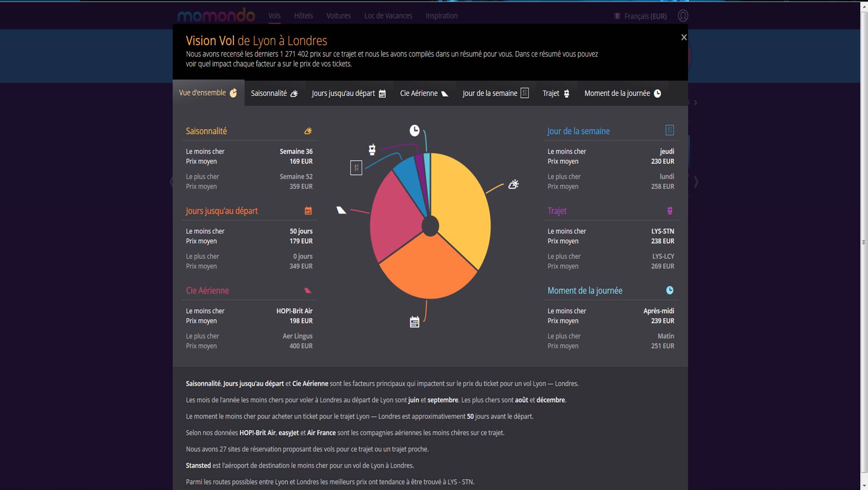
Task: Open the user account profile icon
Action: point(683,16)
